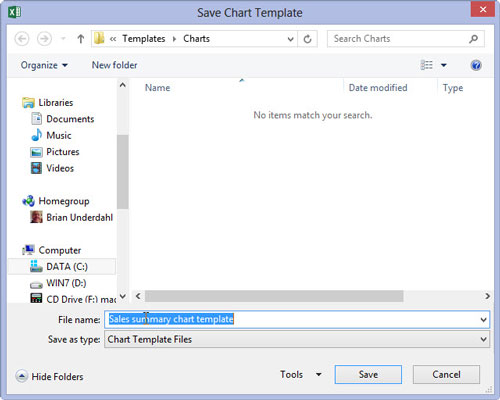
Task: Select Computer in navigation pane
Action: click(60, 250)
